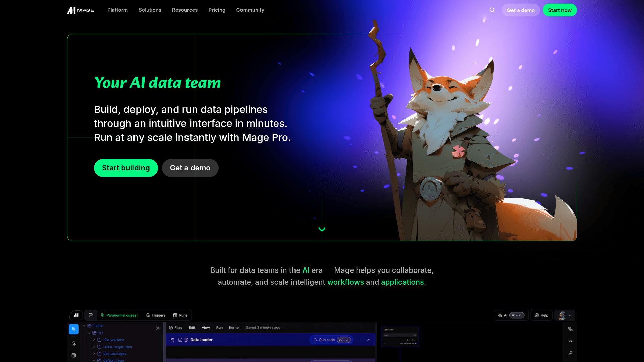Click the workflows link in the tagline

point(346,282)
